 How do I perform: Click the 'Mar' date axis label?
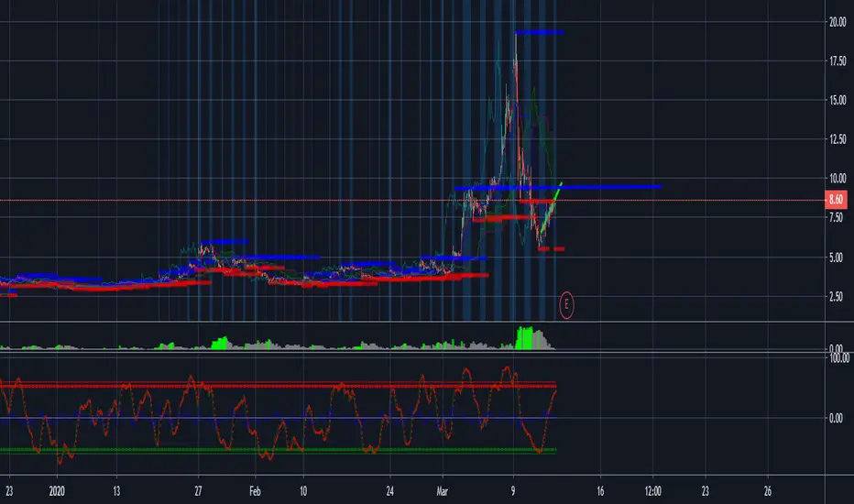443,491
